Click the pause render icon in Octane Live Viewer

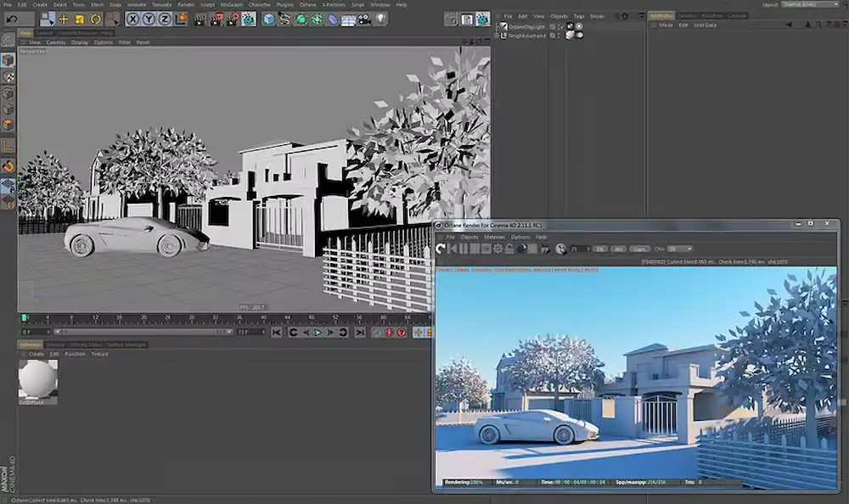(x=462, y=247)
